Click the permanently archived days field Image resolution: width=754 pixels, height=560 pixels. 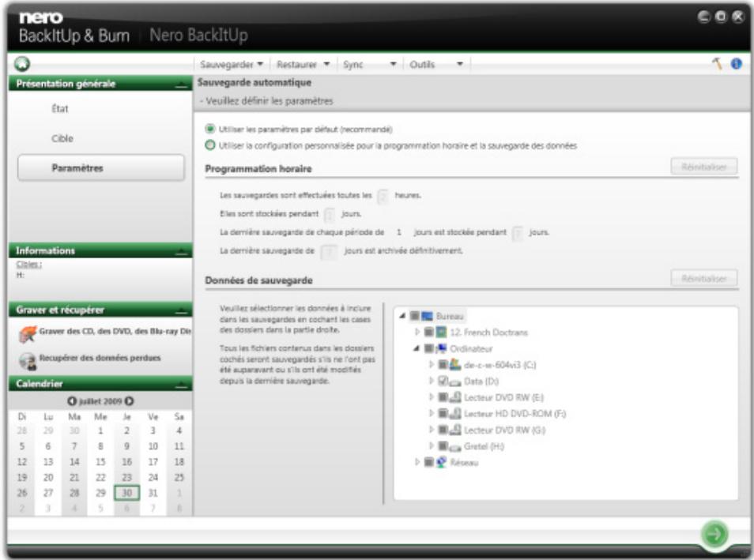329,251
